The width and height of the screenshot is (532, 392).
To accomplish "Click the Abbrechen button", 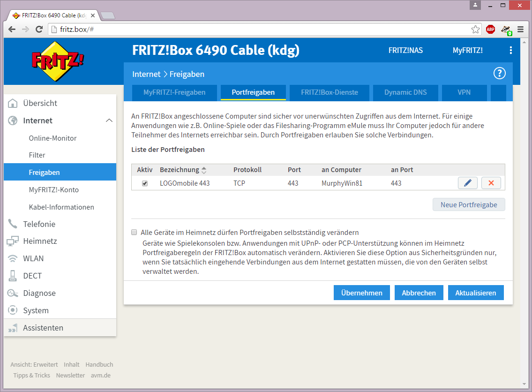I will pos(419,293).
